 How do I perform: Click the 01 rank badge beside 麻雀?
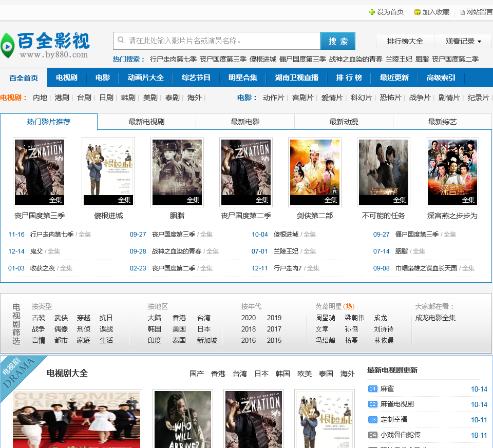pos(373,389)
